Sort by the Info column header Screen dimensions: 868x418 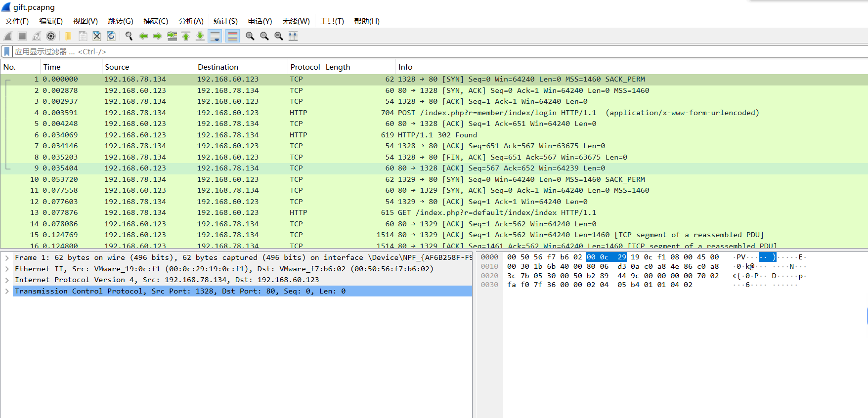coord(632,67)
